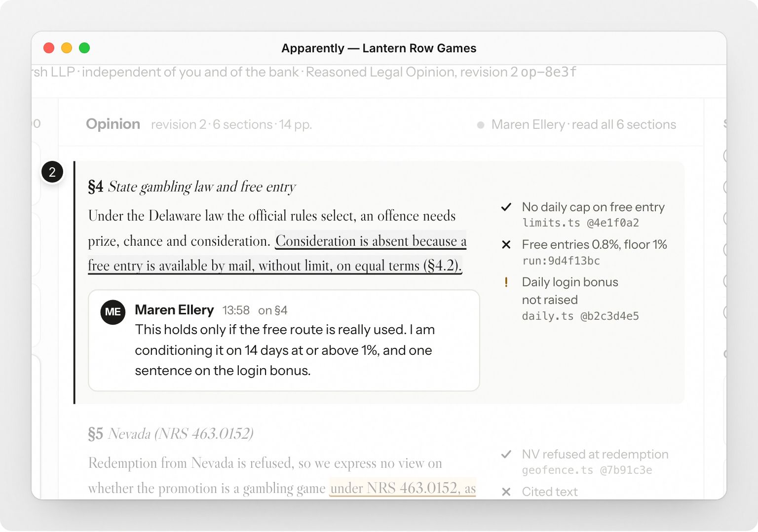This screenshot has height=532, width=758.
Task: Click the Cited text finding label
Action: point(550,492)
